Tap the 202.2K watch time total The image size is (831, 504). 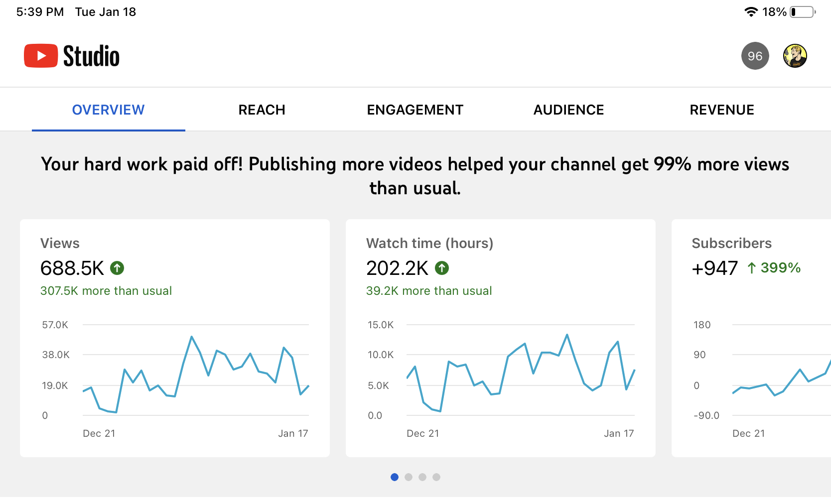pyautogui.click(x=397, y=268)
